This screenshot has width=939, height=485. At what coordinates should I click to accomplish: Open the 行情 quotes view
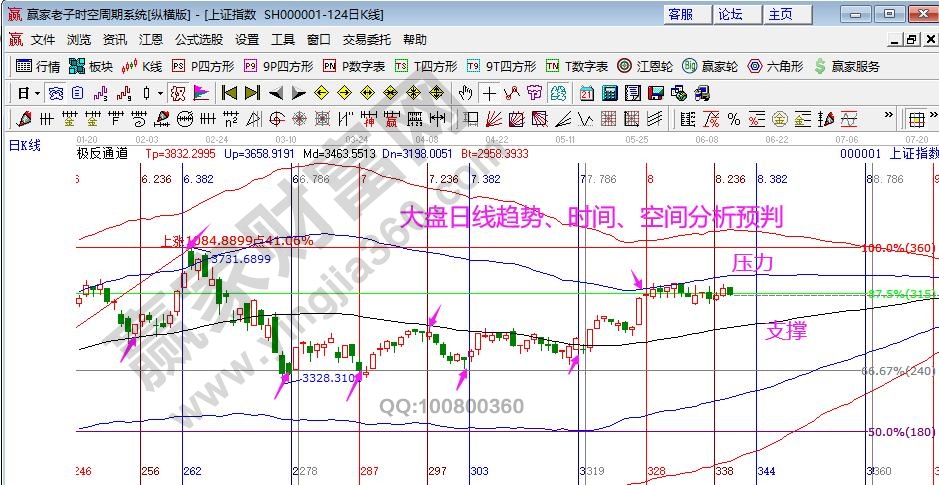38,67
